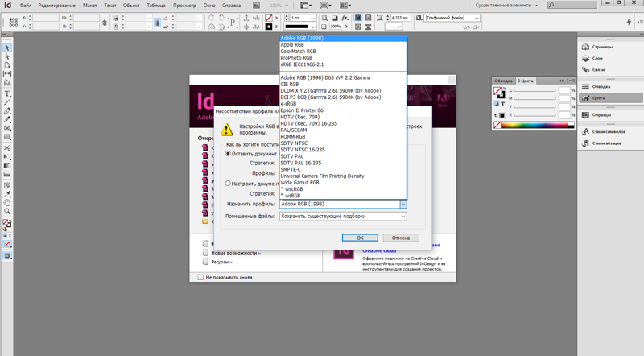This screenshot has width=644, height=356.
Task: Click the K (black) slider in the Color panel
Action: click(x=535, y=115)
